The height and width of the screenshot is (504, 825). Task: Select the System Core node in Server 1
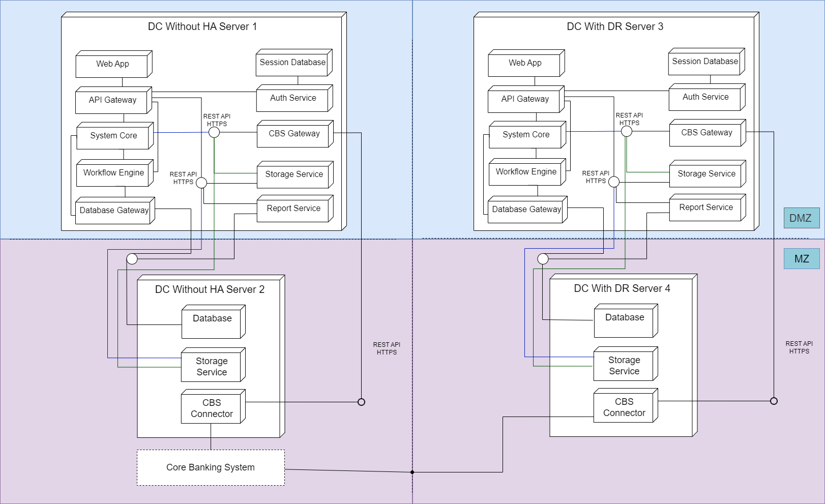(115, 136)
